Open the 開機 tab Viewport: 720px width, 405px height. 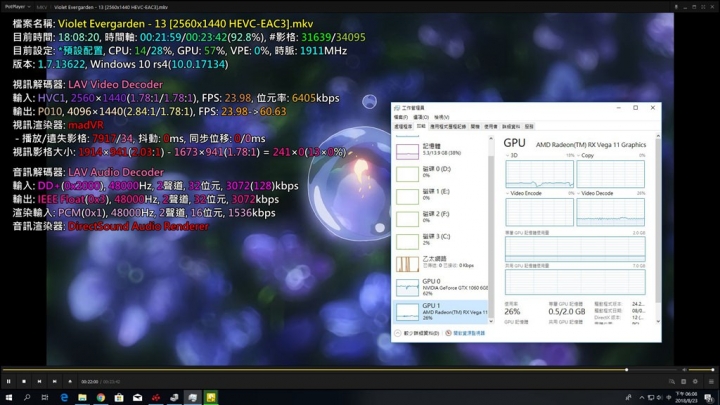475,127
